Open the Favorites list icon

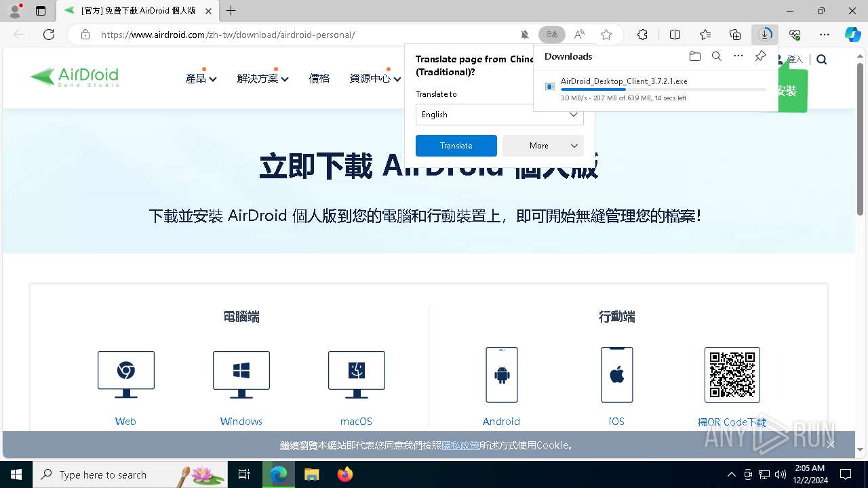pyautogui.click(x=705, y=35)
